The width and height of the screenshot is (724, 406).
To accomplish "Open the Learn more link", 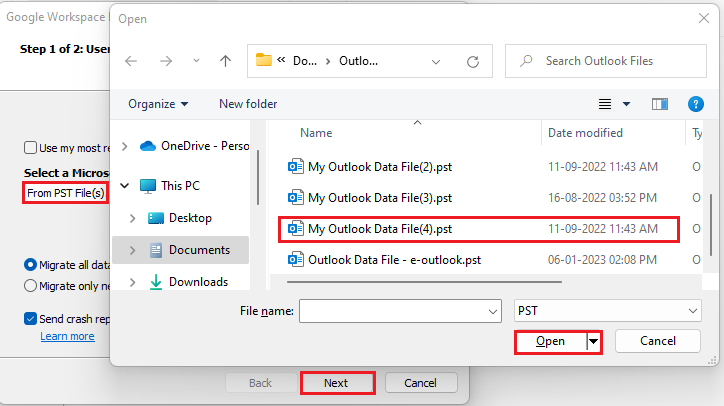I will pos(67,336).
